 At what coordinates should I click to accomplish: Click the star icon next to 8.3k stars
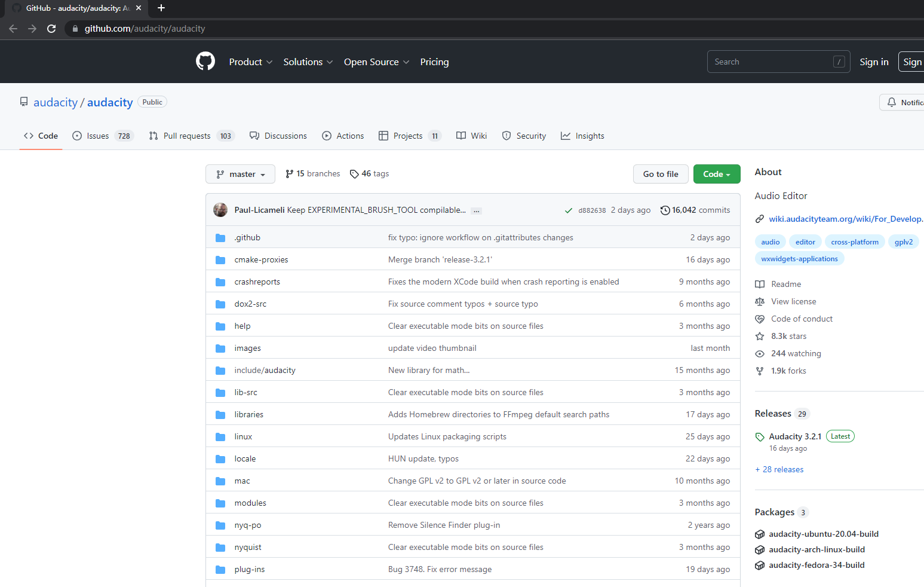point(760,336)
